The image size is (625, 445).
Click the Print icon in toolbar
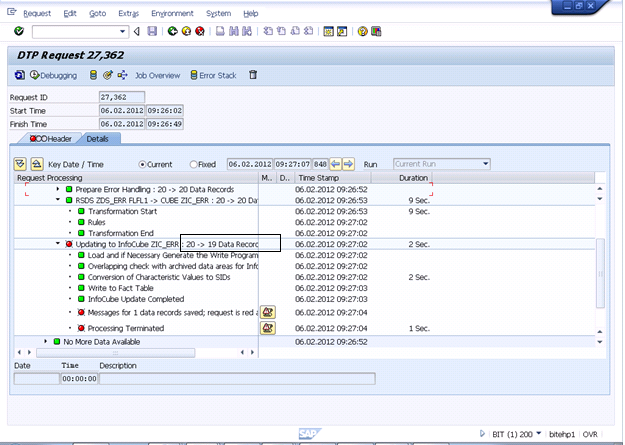tap(220, 31)
